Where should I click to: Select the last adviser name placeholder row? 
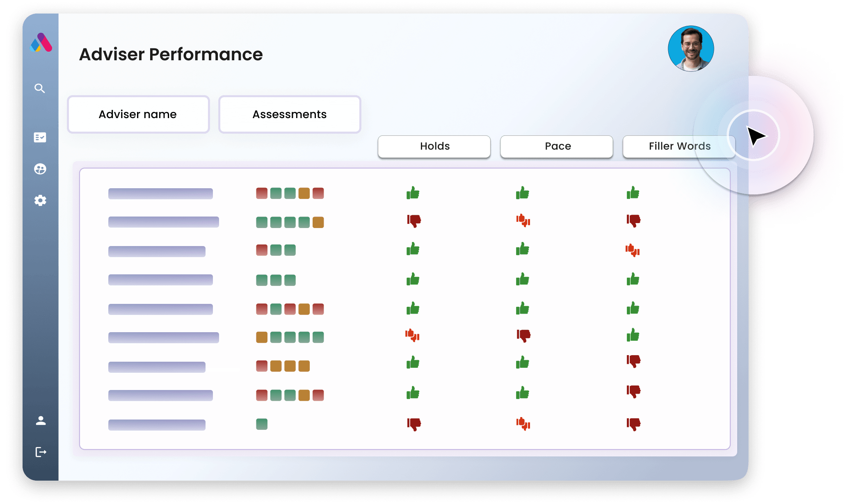pyautogui.click(x=157, y=425)
